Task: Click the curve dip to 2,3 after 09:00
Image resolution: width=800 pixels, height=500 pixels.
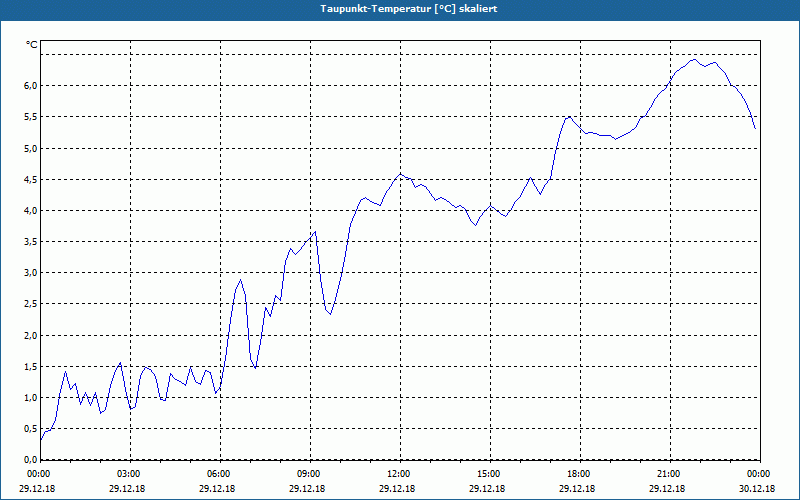Action: pyautogui.click(x=330, y=314)
